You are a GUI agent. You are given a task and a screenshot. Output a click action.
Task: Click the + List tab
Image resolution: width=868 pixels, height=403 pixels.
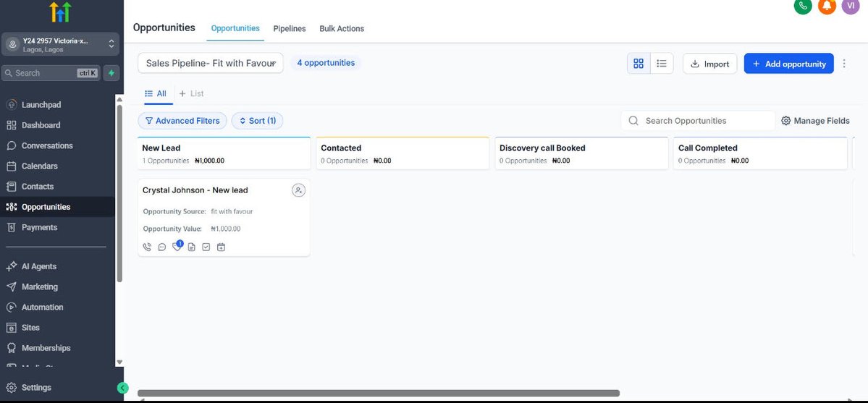(x=192, y=93)
